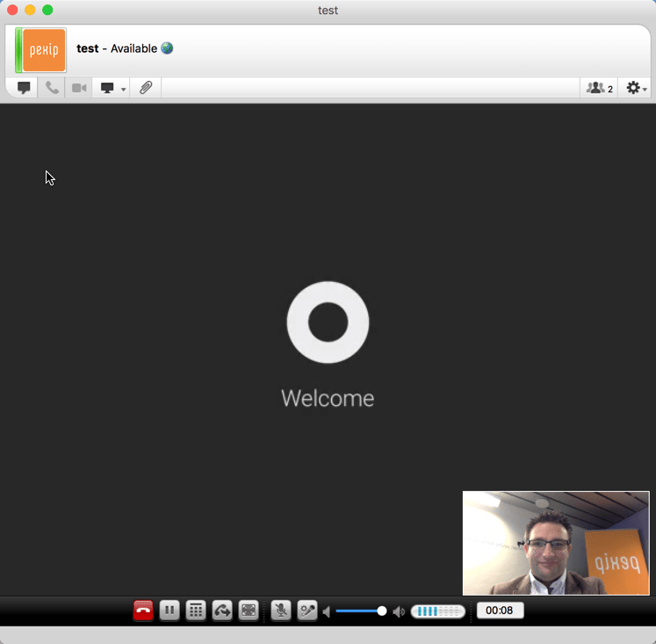Image resolution: width=656 pixels, height=644 pixels.
Task: Hang up with the red end call button
Action: pyautogui.click(x=143, y=611)
